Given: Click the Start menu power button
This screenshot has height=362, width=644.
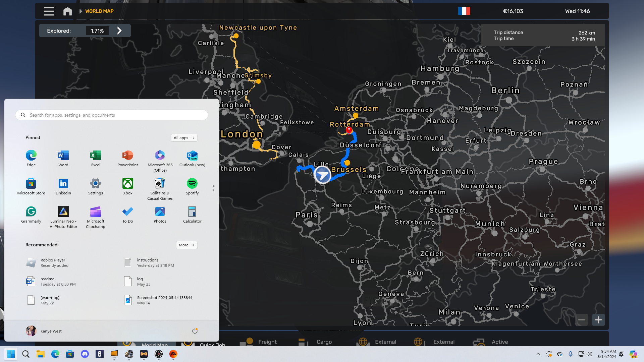Looking at the screenshot, I should point(195,331).
